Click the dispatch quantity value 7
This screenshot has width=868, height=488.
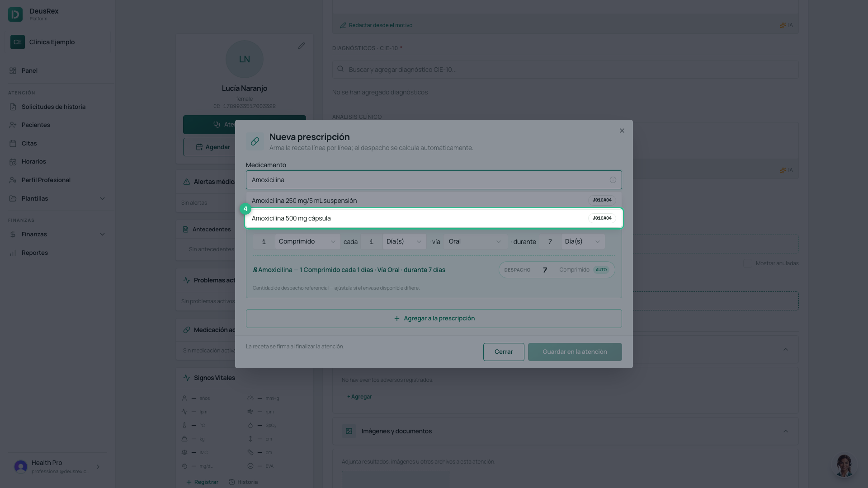coord(545,270)
